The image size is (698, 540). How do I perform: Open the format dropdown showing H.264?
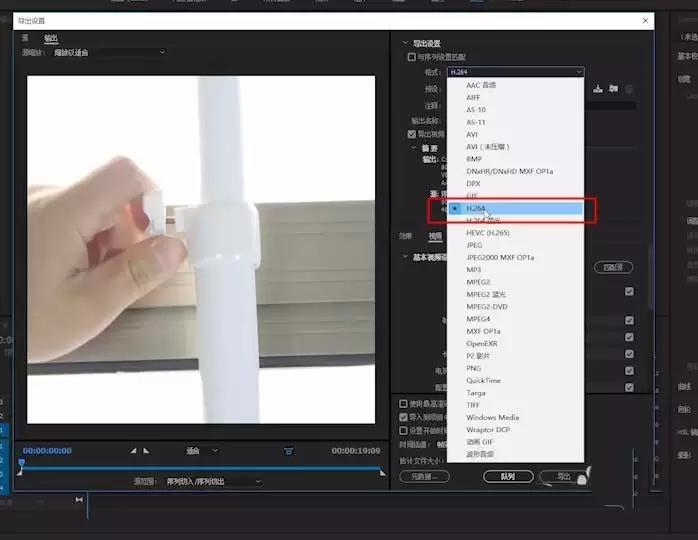pyautogui.click(x=515, y=72)
